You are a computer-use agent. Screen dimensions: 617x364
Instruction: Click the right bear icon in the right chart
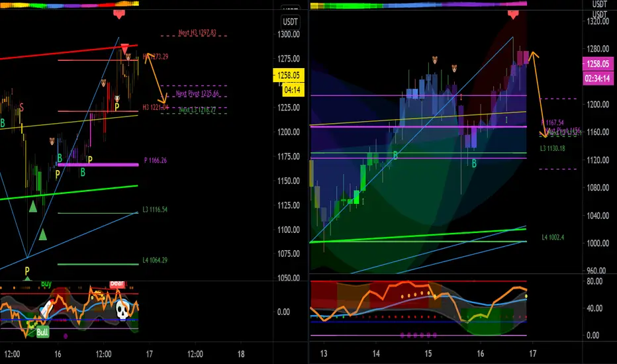pos(454,68)
